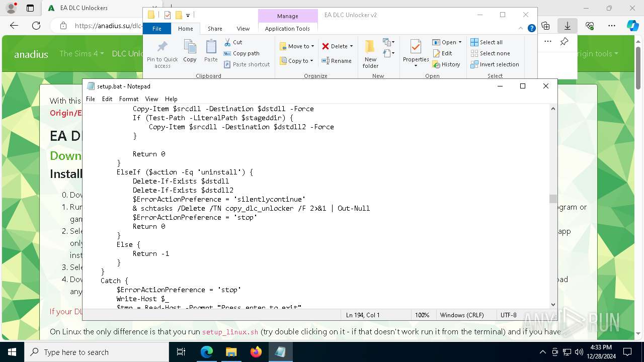Click Edit in the Open group
Screen dimensions: 644x362
[442, 53]
